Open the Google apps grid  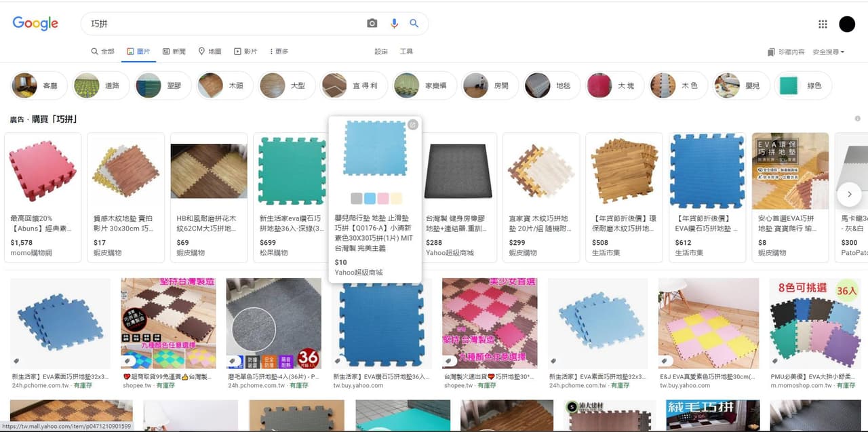823,23
